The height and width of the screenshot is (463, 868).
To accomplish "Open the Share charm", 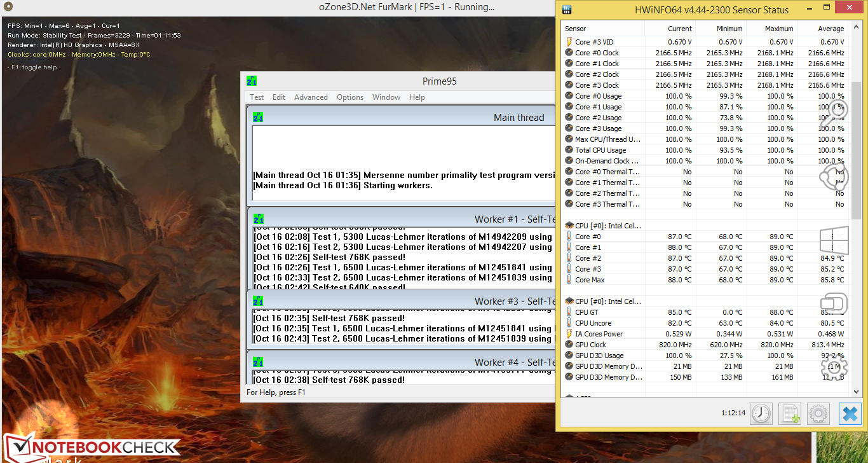I will pyautogui.click(x=834, y=176).
